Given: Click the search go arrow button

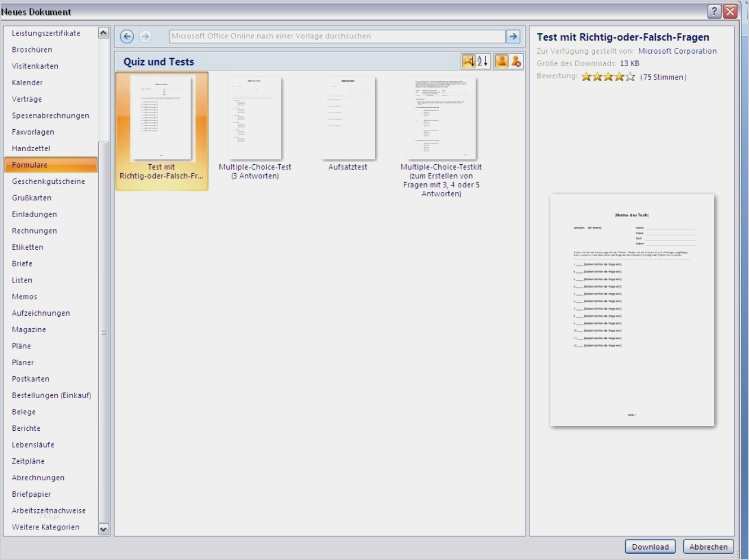Looking at the screenshot, I should pos(513,36).
